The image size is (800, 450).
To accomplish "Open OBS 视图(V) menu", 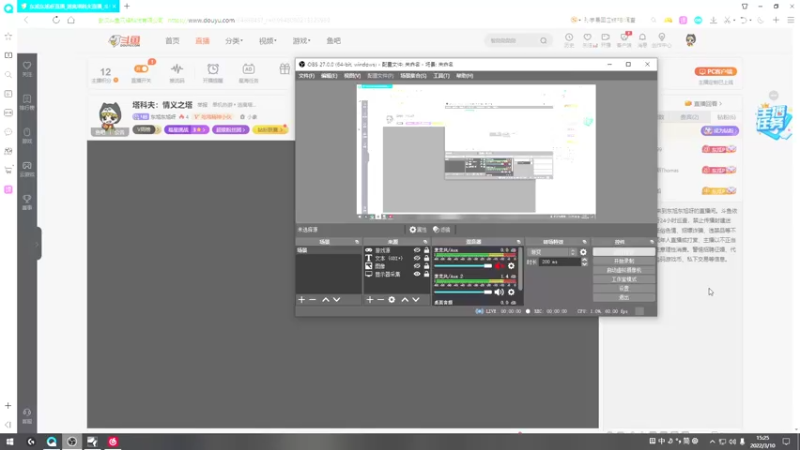I will [x=352, y=76].
